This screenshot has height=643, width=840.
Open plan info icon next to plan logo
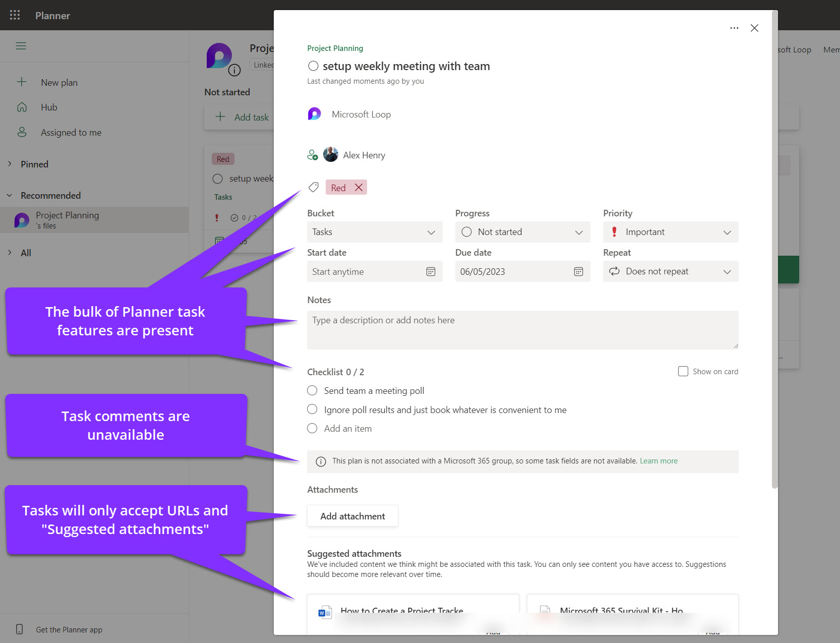234,70
